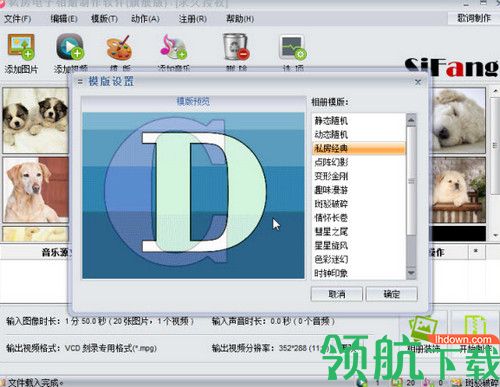Image resolution: width=500 pixels, height=387 pixels.
Task: Open the 动作(A) menu
Action: point(145,19)
